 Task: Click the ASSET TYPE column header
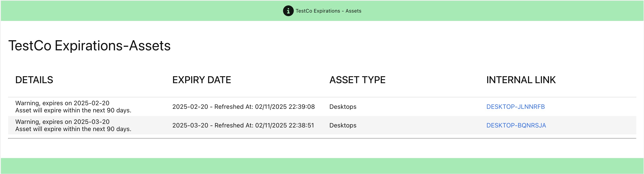coord(357,80)
